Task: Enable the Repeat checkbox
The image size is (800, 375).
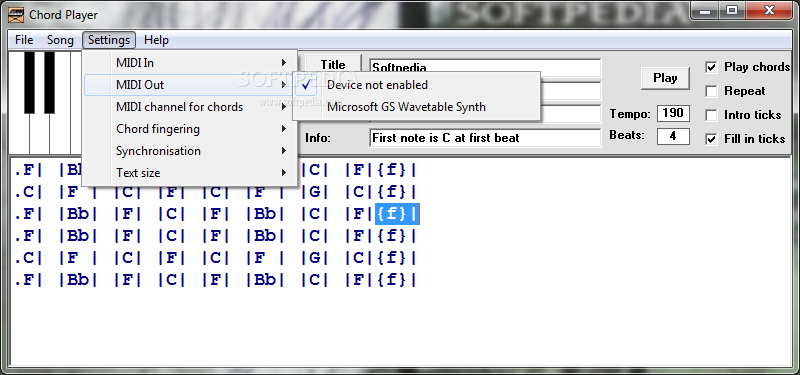Action: pyautogui.click(x=711, y=91)
